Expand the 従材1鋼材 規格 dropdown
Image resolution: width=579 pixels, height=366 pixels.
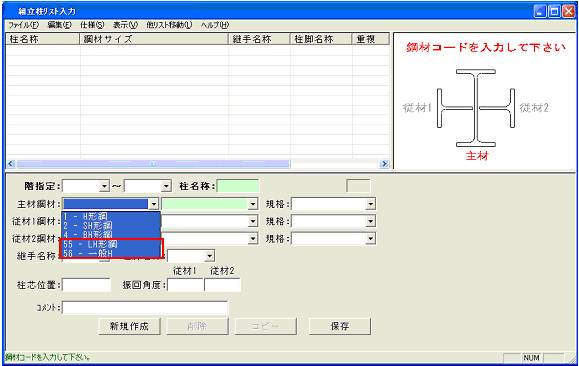pos(370,221)
